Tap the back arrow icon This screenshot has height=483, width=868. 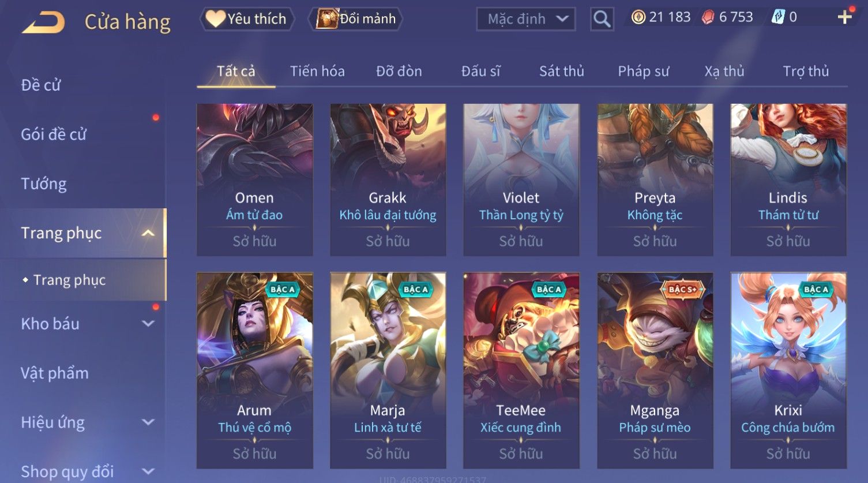coord(43,22)
